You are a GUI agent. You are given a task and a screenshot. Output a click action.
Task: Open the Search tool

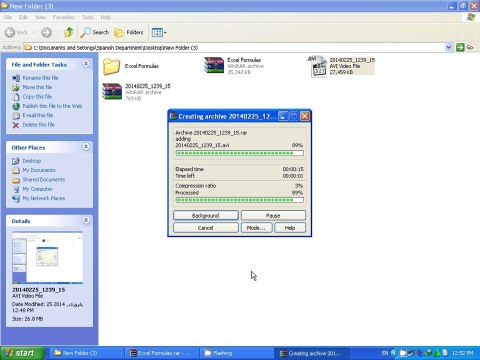94,32
